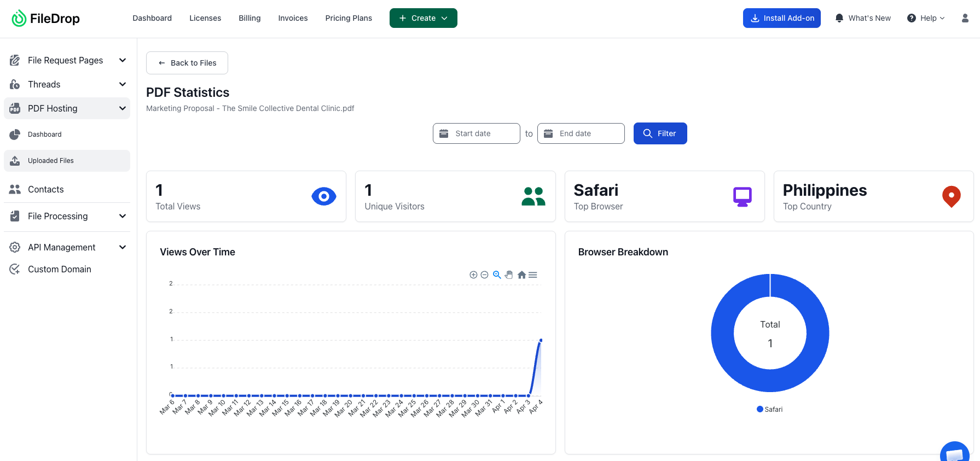Screen dimensions: 980x461
Task: Click the Threads sidebar icon
Action: 15,84
